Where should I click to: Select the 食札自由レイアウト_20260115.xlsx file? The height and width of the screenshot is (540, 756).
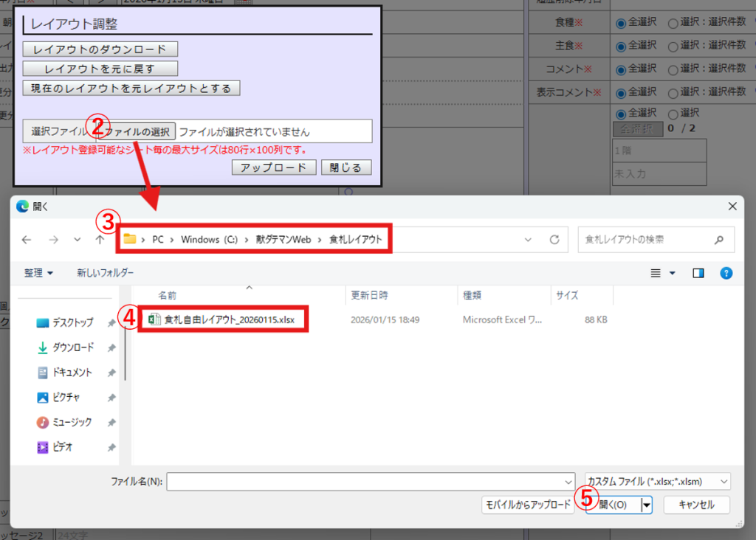coord(227,320)
